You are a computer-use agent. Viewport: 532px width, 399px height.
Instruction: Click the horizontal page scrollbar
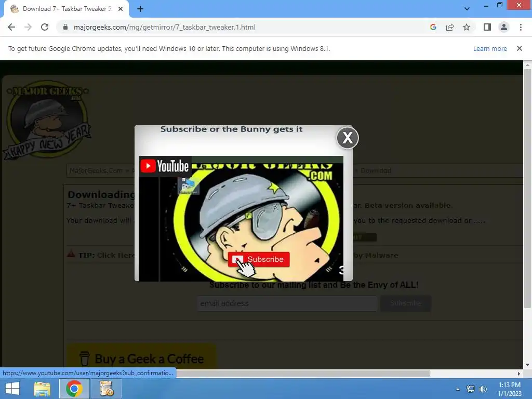(303, 374)
